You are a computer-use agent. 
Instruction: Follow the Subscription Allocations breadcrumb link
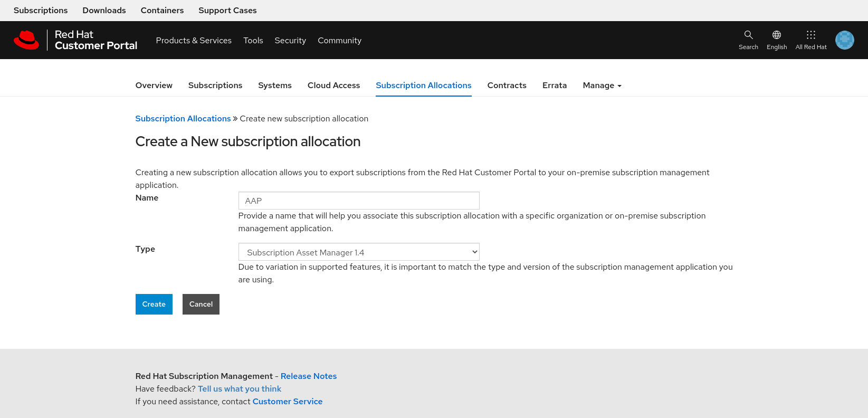point(183,119)
